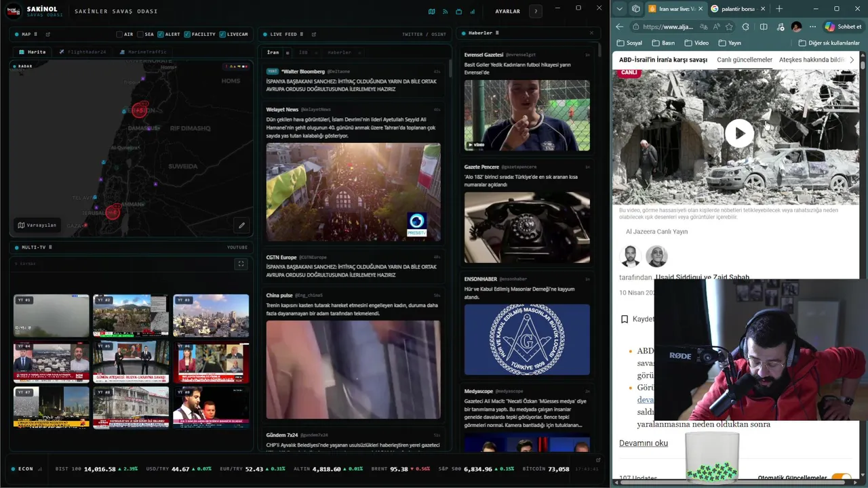The width and height of the screenshot is (868, 488).
Task: Open a new browser tab
Action: pyautogui.click(x=779, y=9)
